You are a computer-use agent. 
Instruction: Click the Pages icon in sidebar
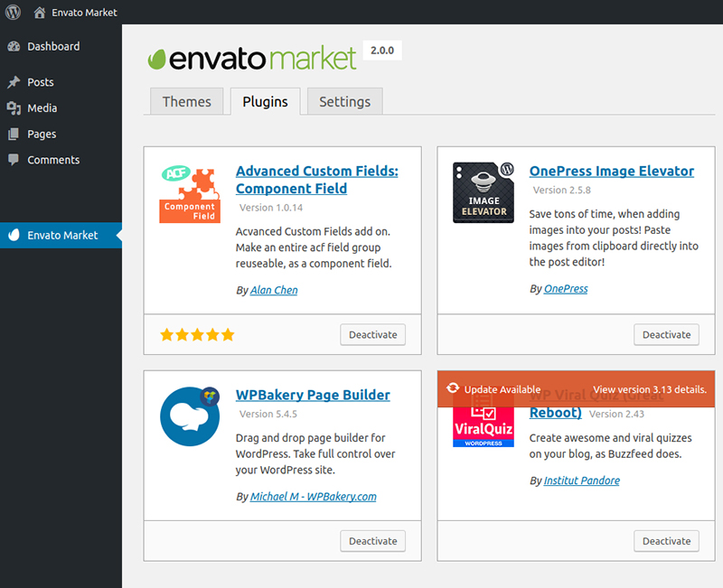(x=14, y=134)
